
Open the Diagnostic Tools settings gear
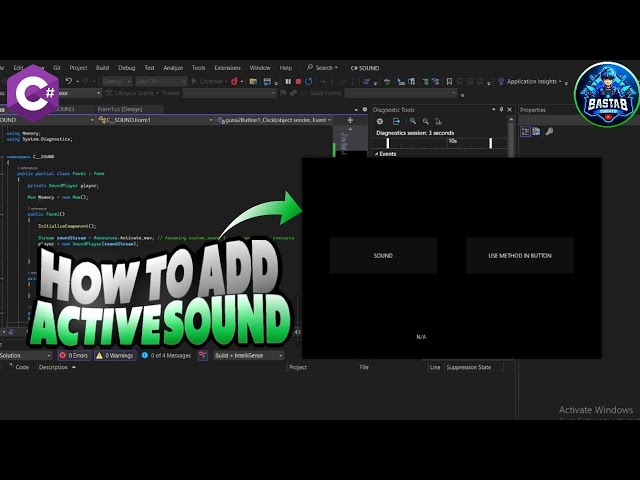click(x=380, y=121)
